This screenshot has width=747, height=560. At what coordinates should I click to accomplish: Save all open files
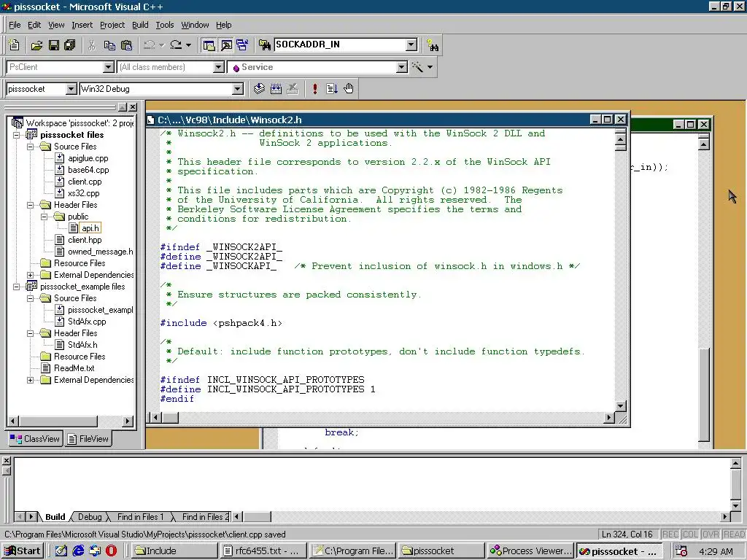pos(70,45)
